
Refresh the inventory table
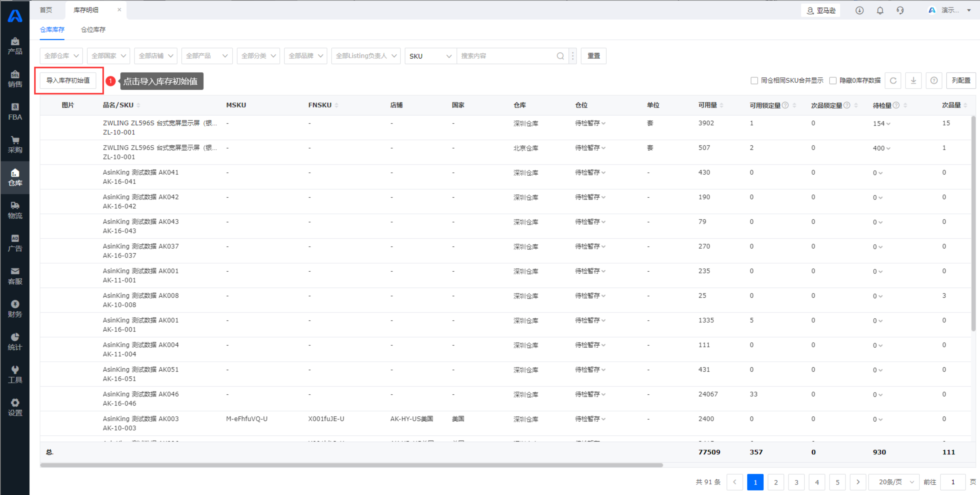893,81
